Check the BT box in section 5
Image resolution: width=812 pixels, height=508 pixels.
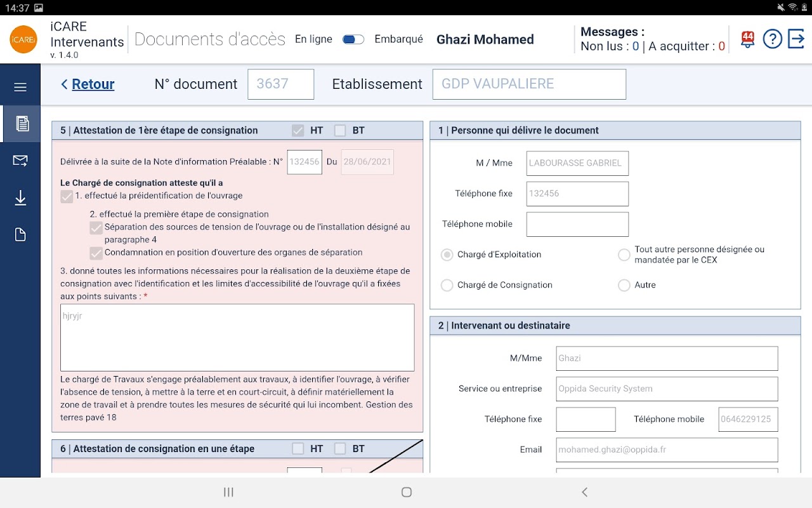(x=340, y=131)
